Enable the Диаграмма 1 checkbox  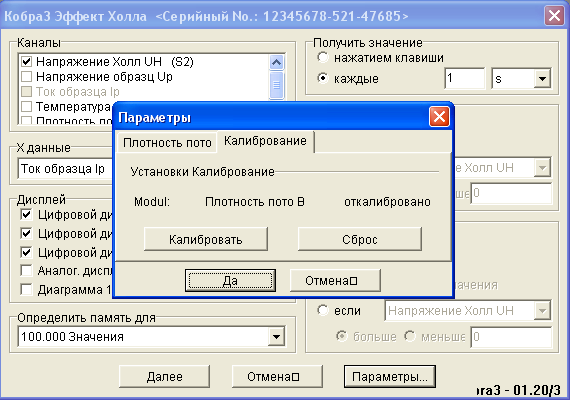[26, 290]
